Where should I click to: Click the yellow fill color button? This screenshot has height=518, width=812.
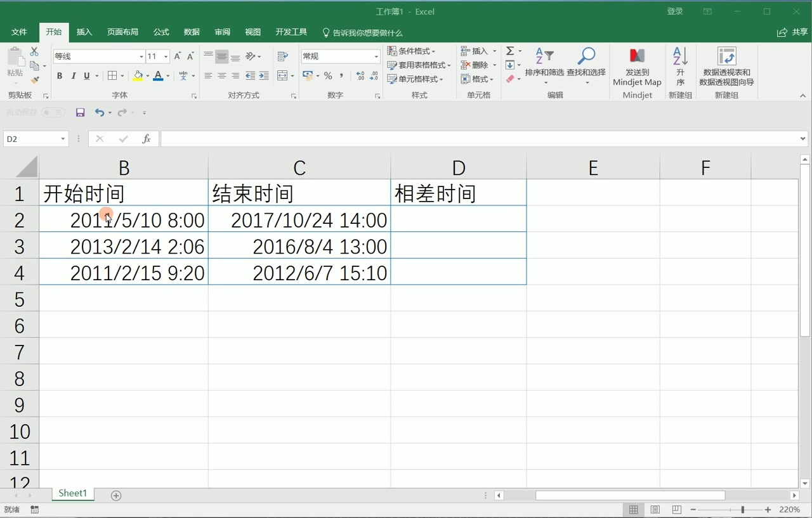(138, 76)
